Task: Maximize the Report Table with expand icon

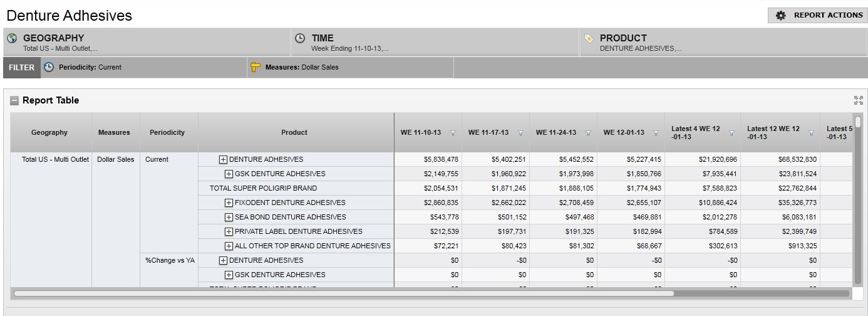Action: [858, 100]
